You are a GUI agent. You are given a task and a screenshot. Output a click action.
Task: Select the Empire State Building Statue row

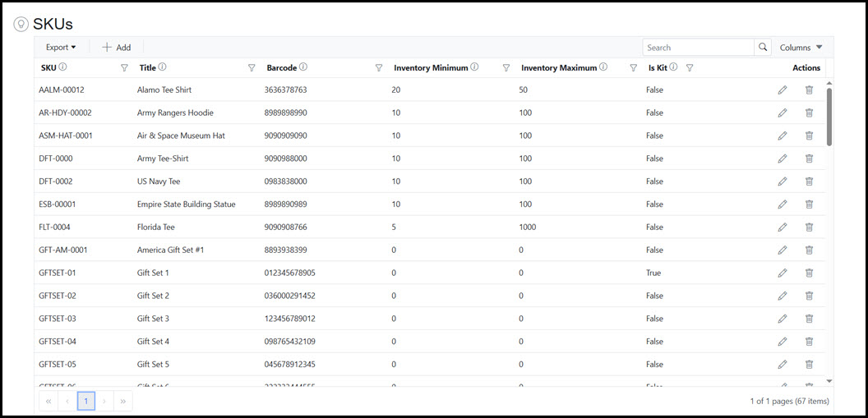(x=186, y=204)
